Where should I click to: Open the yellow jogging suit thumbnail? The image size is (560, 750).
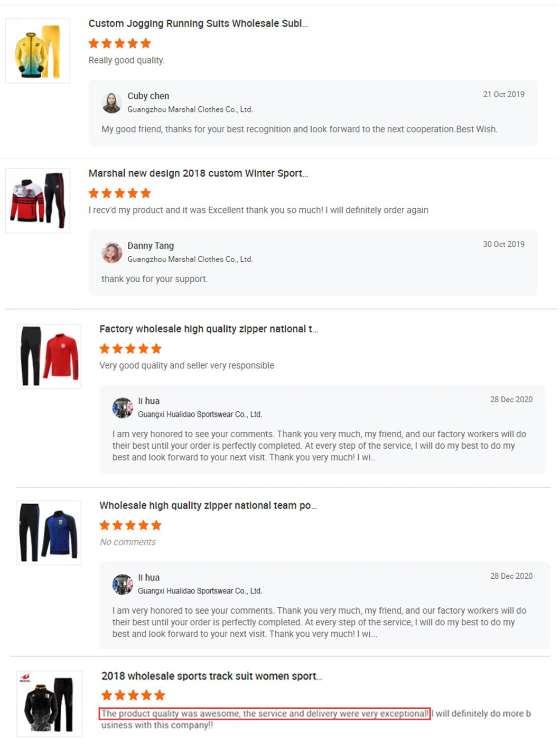point(38,51)
